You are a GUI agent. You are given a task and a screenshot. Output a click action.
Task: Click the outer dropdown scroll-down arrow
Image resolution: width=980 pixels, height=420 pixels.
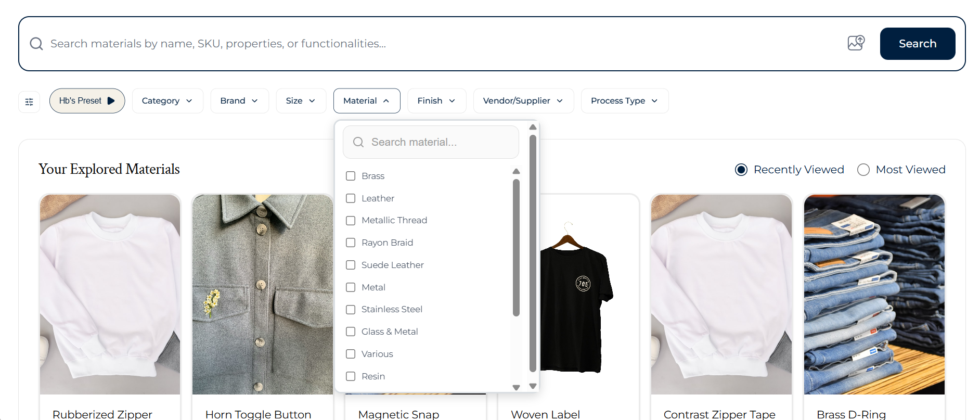point(533,386)
